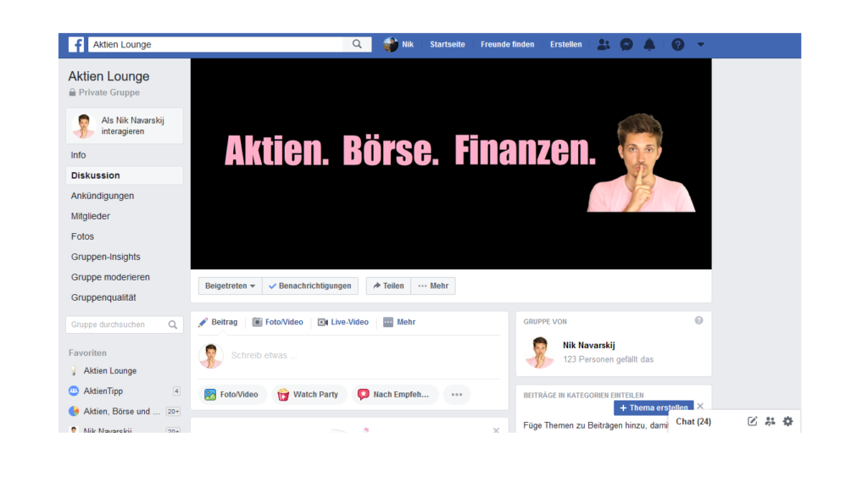This screenshot has height=488, width=868.
Task: Dismiss the Beiträge in Kategorien card
Action: [x=700, y=406]
